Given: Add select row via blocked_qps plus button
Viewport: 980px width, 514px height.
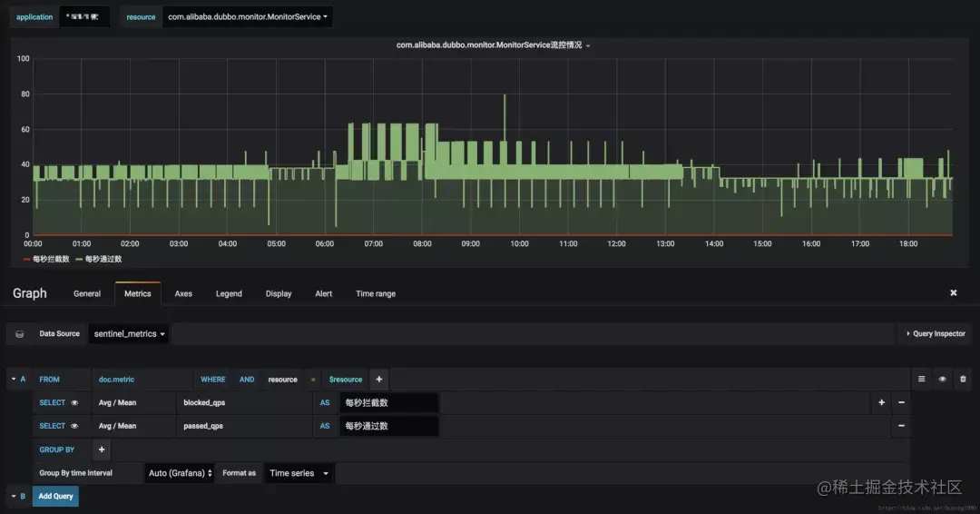Looking at the screenshot, I should coord(881,402).
